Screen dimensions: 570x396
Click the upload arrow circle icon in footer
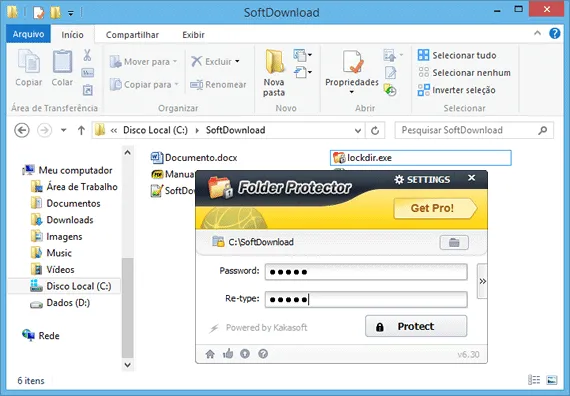[245, 354]
